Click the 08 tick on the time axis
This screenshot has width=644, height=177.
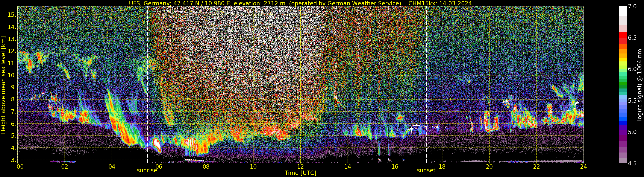click(x=206, y=166)
